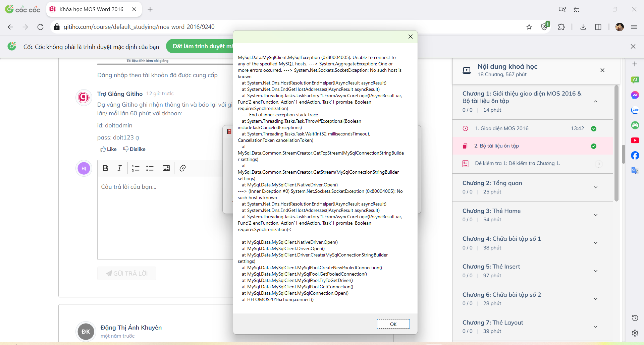Open Facebook from browser sidebar
644x345 pixels.
(635, 155)
